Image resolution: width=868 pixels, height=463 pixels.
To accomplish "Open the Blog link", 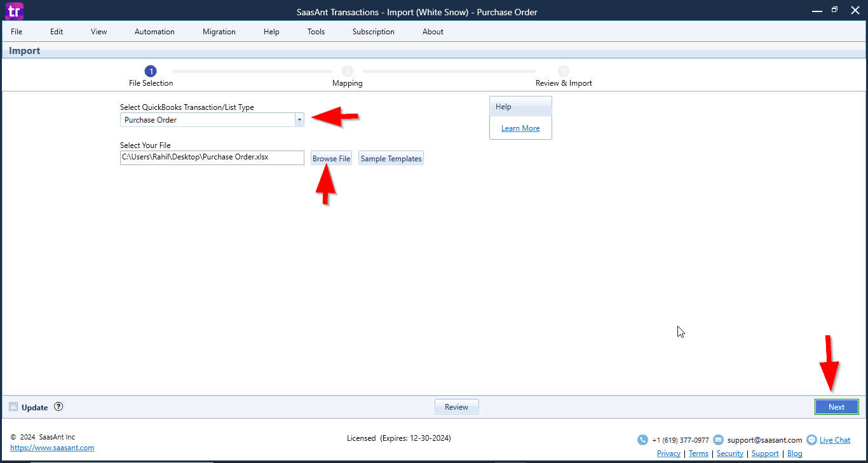I will click(795, 453).
